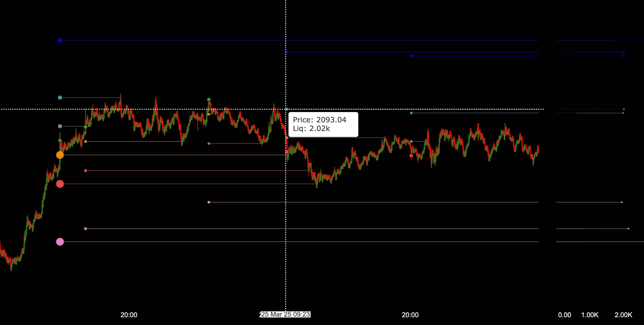Click the 25 Mar 25 09:23 date label

coord(285,314)
